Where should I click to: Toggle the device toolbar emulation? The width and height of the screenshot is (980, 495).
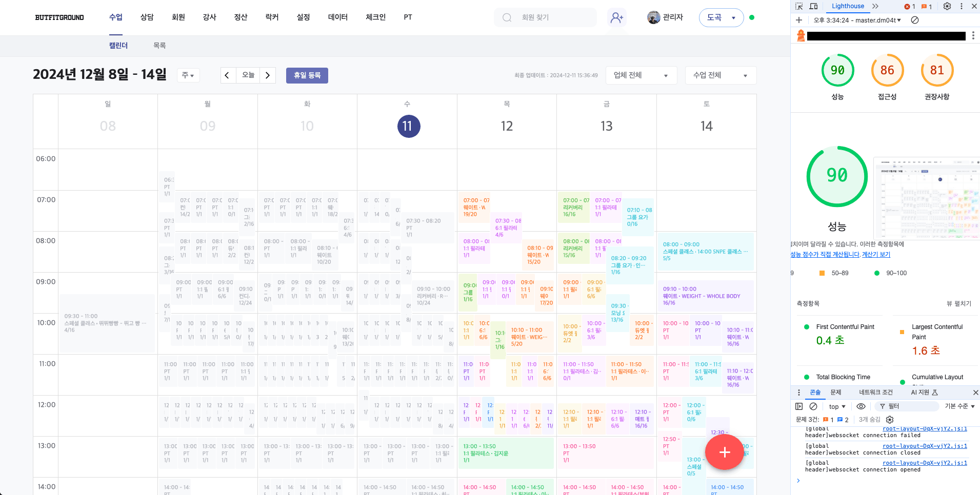tap(813, 6)
